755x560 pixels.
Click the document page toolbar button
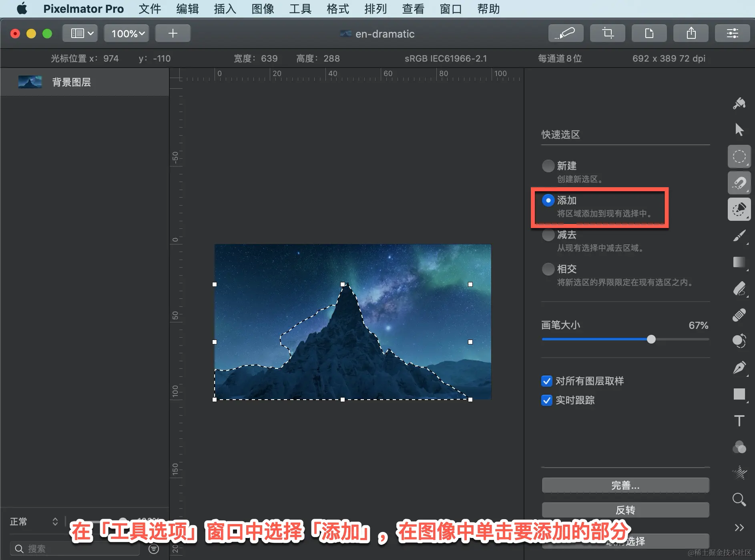(x=649, y=33)
